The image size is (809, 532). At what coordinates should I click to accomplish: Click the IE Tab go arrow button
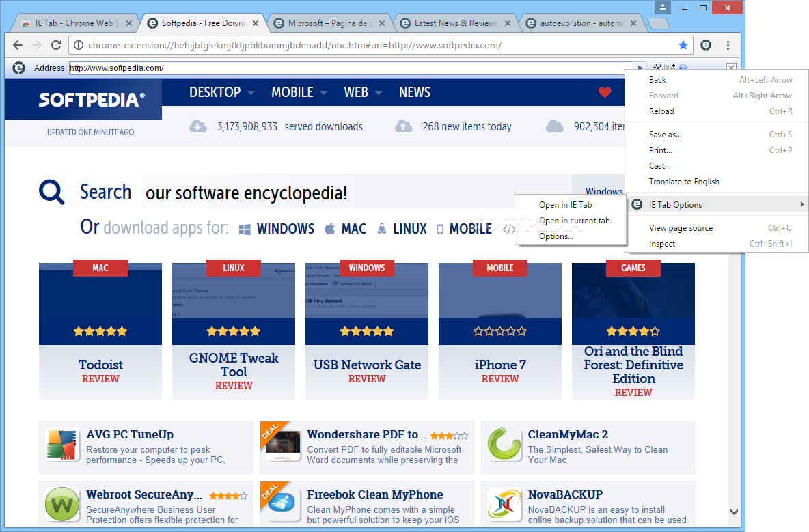coord(640,67)
